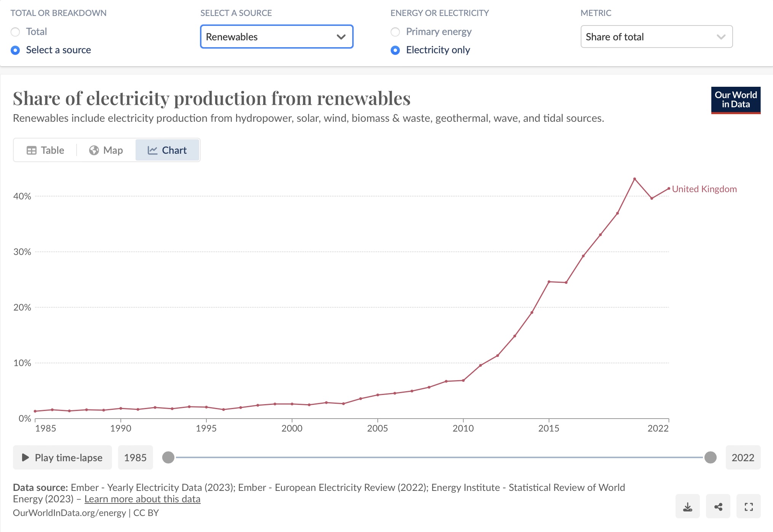Click the share chart icon
The width and height of the screenshot is (773, 532).
pyautogui.click(x=718, y=507)
